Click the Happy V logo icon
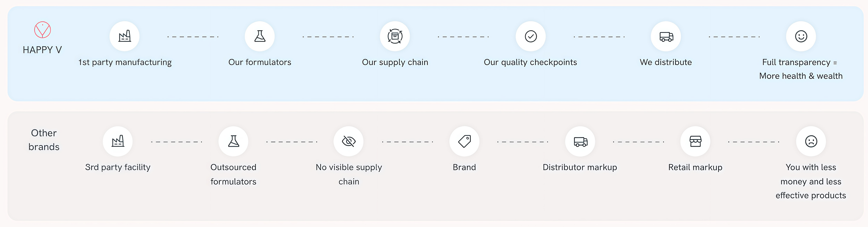 (42, 30)
